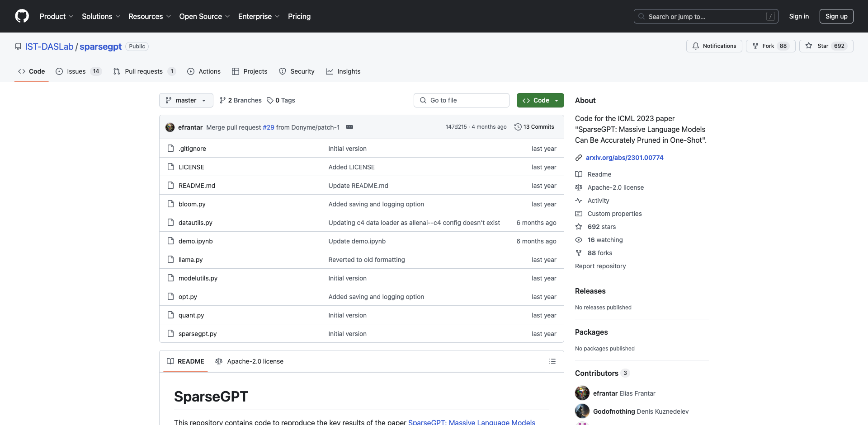Fork the repository

click(770, 46)
